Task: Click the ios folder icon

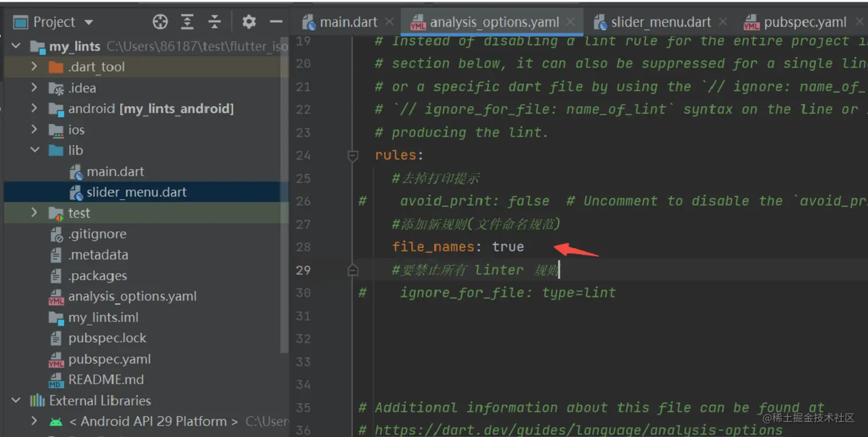Action: [56, 130]
